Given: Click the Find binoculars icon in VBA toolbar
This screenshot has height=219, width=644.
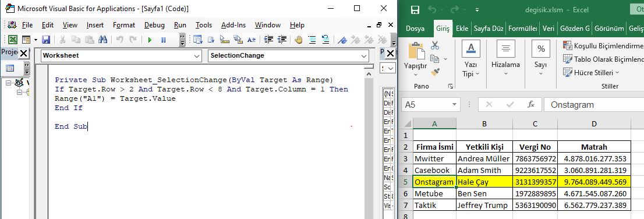Looking at the screenshot, I should coord(102,40).
